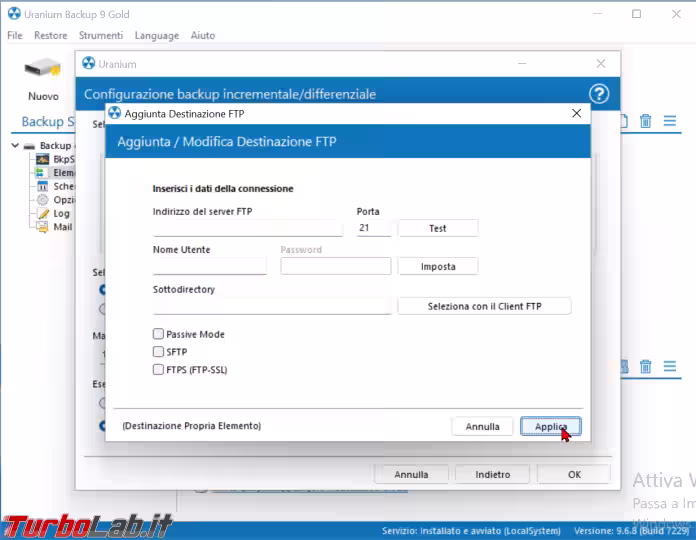Image resolution: width=696 pixels, height=540 pixels.
Task: Click the Backup S tab heading
Action: 48,122
